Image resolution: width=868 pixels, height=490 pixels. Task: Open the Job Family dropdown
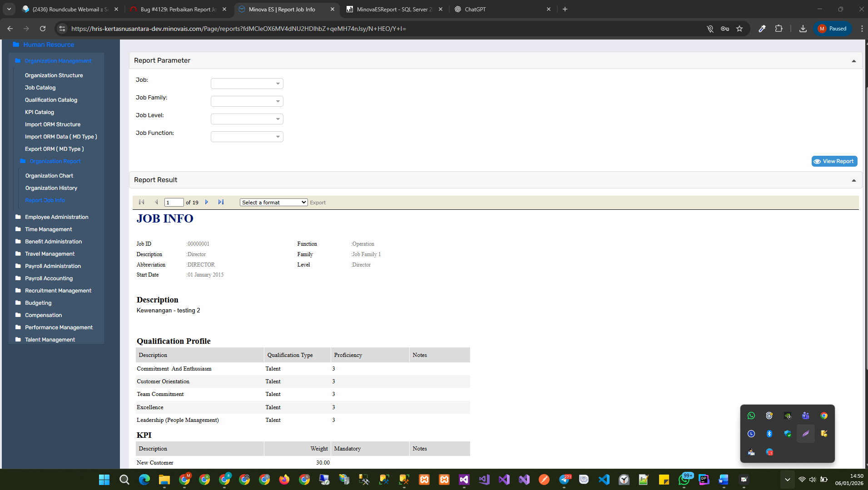pyautogui.click(x=247, y=101)
